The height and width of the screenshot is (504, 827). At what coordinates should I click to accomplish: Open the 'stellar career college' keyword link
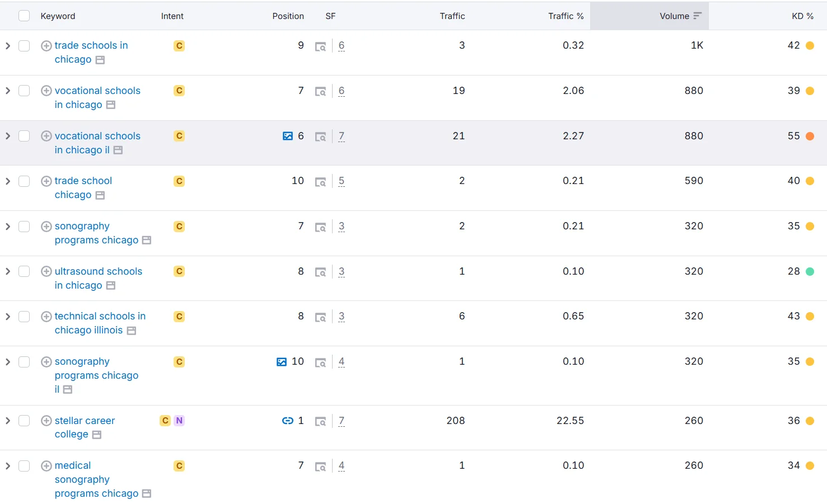[85, 421]
